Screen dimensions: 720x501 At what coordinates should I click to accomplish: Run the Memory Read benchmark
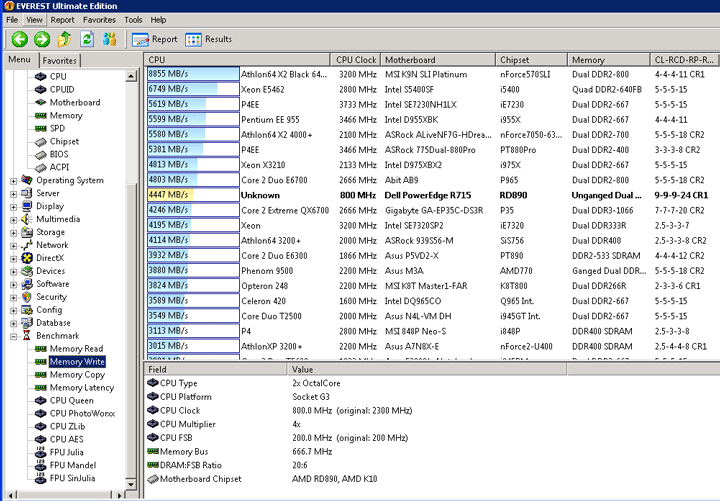click(76, 349)
